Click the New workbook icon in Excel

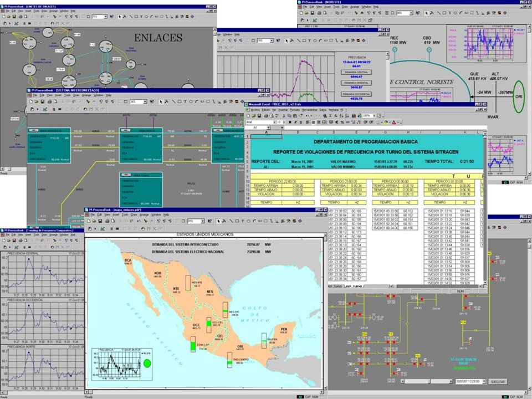pyautogui.click(x=248, y=116)
